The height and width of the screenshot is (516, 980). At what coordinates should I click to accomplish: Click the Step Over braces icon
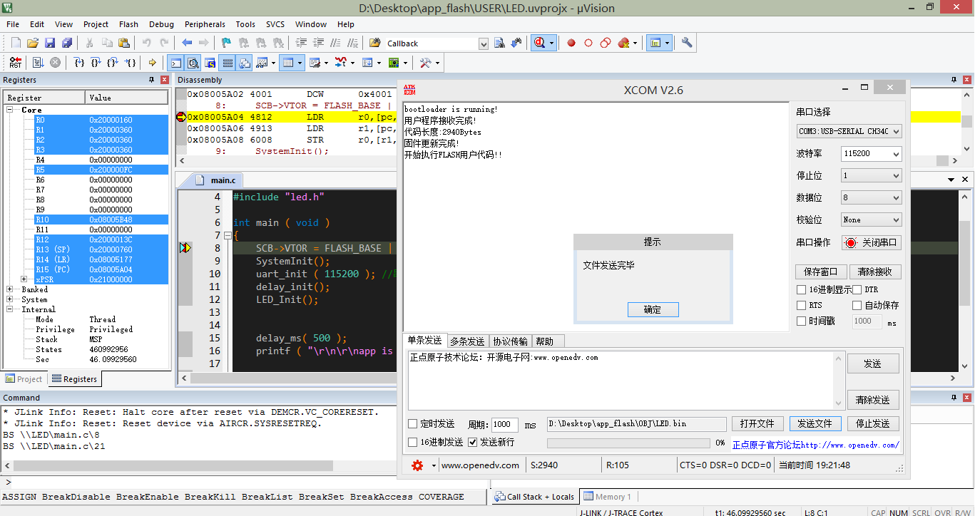(96, 63)
